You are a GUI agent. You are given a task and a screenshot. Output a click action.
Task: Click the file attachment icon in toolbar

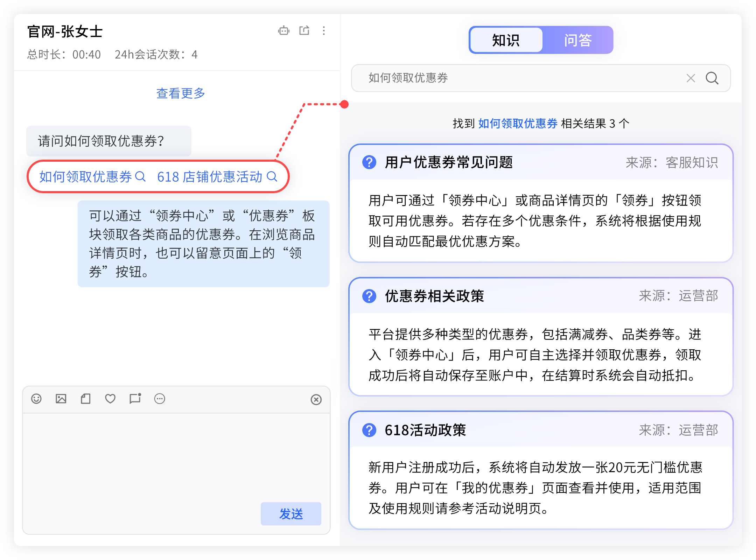click(x=86, y=399)
